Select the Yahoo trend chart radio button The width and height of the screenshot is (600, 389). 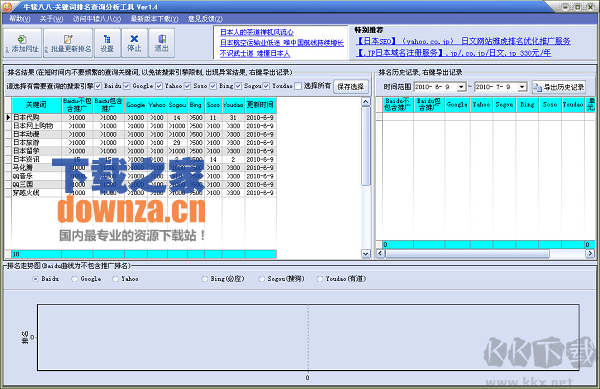click(x=116, y=279)
